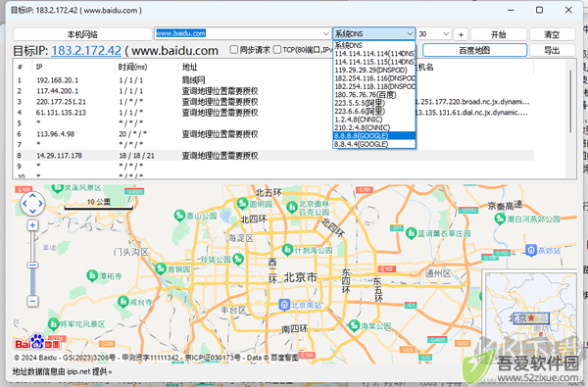Screen dimensions: 588x387
Task: Click the 时间(ms) column header
Action: click(132, 68)
